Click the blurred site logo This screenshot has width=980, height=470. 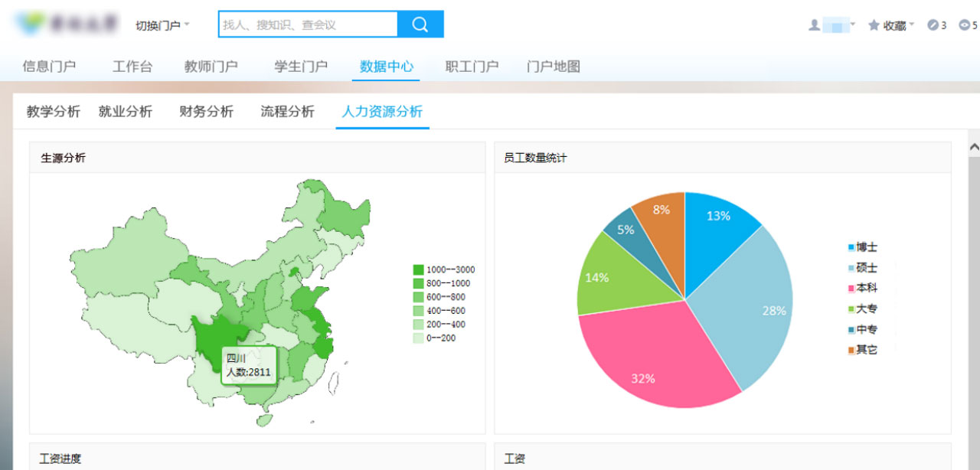[x=67, y=24]
